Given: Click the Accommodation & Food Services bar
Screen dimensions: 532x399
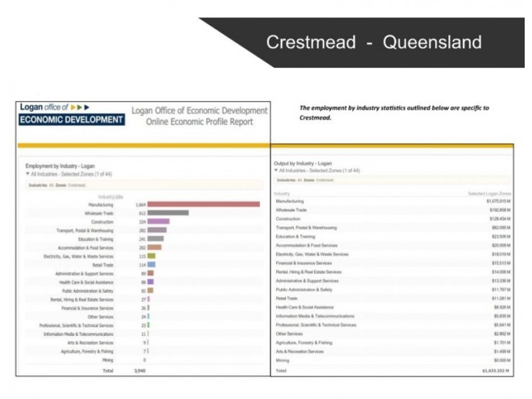Looking at the screenshot, I should (x=154, y=247).
